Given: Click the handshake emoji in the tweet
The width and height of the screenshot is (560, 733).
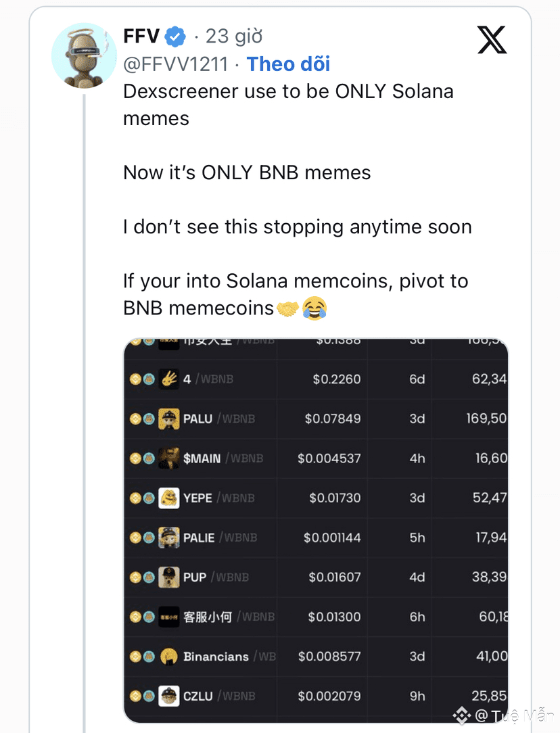Looking at the screenshot, I should (288, 309).
